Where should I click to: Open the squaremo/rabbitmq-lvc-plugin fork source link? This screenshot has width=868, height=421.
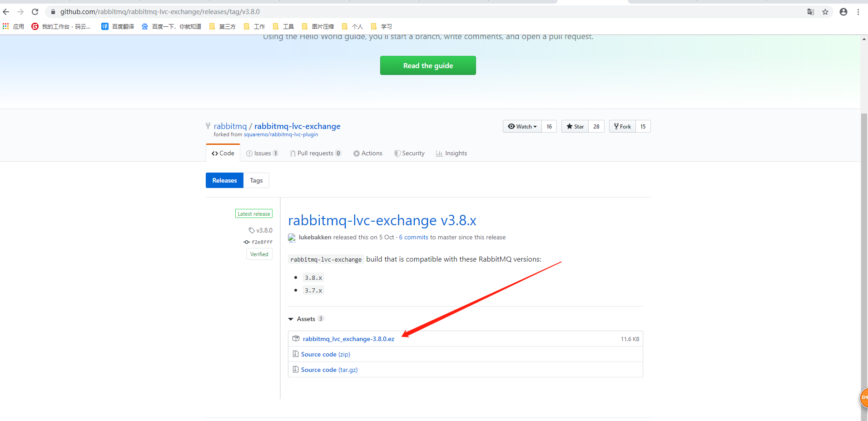[281, 134]
